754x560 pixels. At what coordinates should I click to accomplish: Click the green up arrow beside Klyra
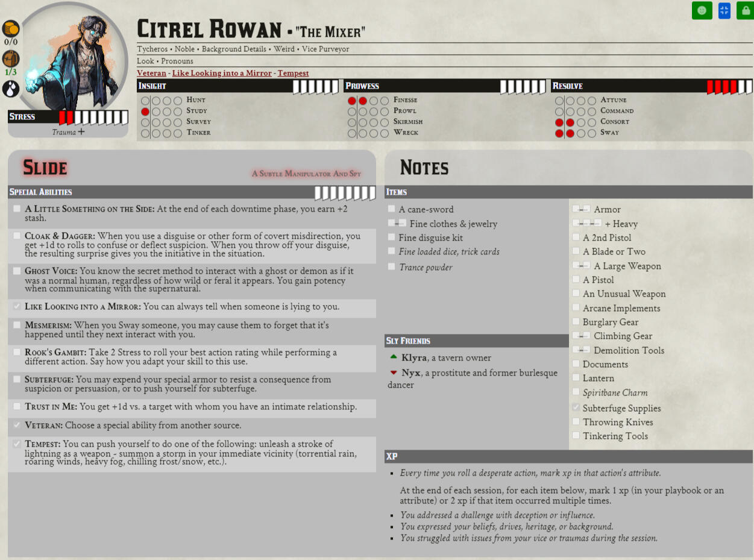click(394, 357)
